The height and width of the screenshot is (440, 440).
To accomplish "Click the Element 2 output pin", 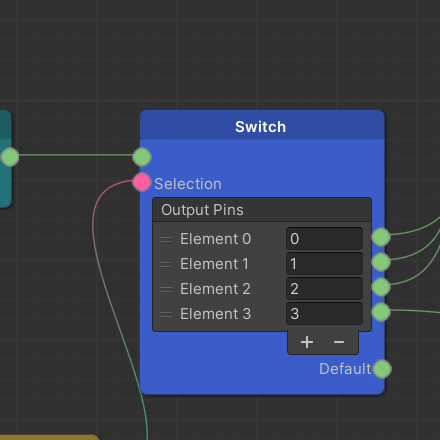I will pyautogui.click(x=381, y=287).
